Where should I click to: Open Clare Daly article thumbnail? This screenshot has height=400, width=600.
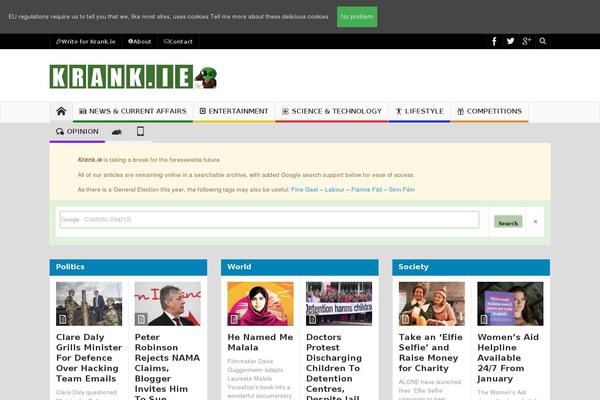coord(89,304)
